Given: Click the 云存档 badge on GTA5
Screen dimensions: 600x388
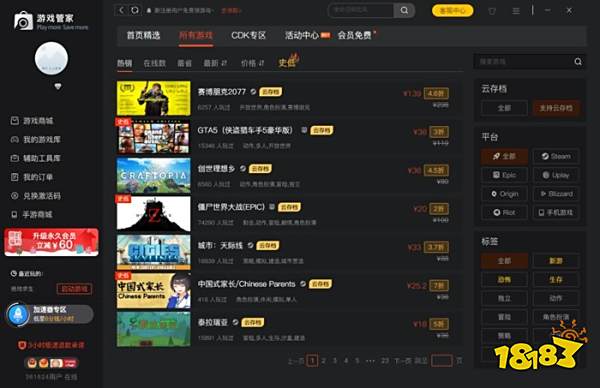Looking at the screenshot, I should 321,130.
